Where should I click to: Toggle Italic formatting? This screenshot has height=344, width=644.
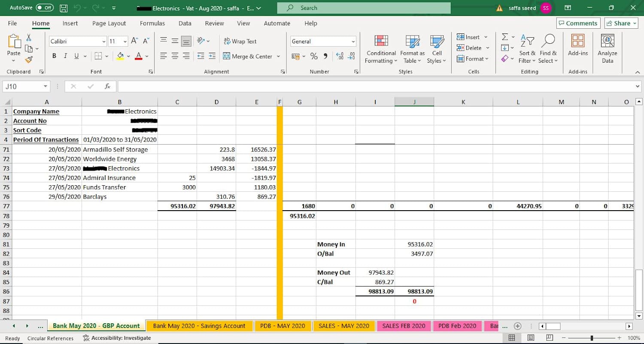click(x=65, y=56)
